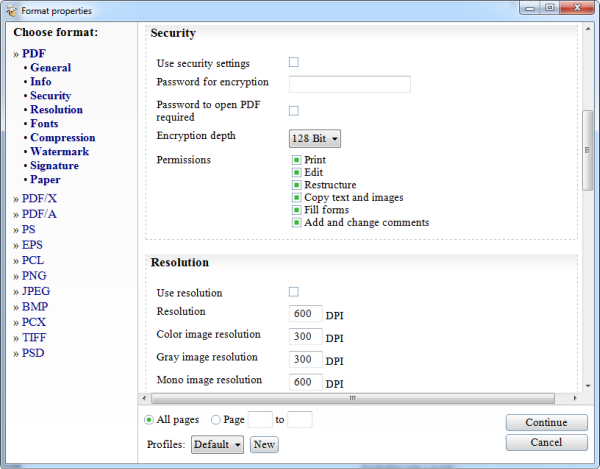Create a New profile
This screenshot has height=469, width=600.
(264, 444)
